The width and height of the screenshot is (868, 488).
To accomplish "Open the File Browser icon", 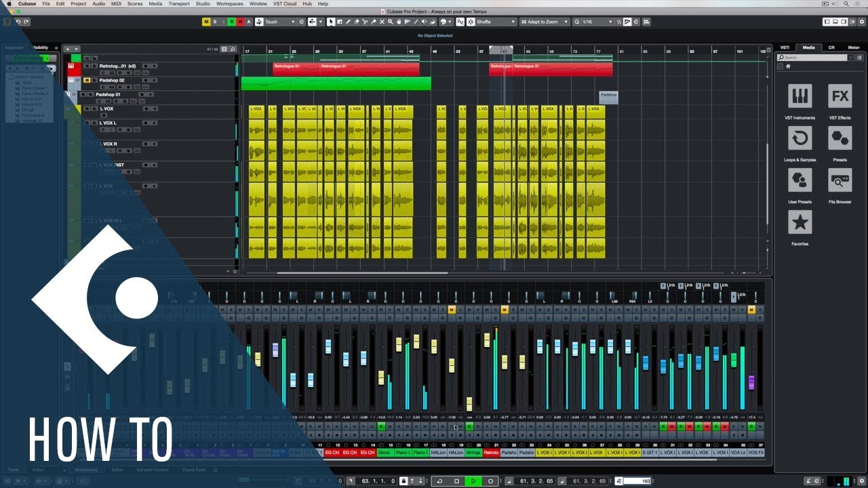I will (840, 180).
